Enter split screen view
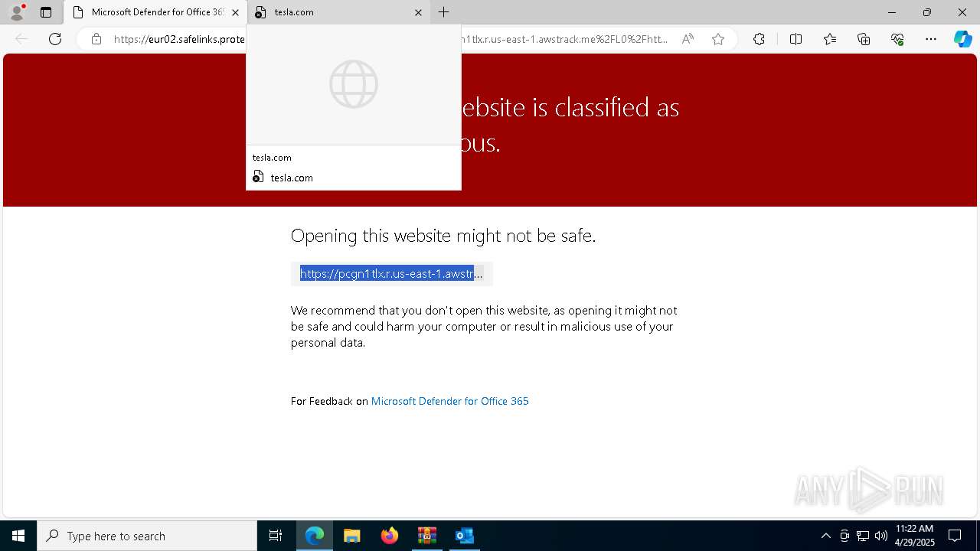The height and width of the screenshot is (551, 980). (795, 39)
